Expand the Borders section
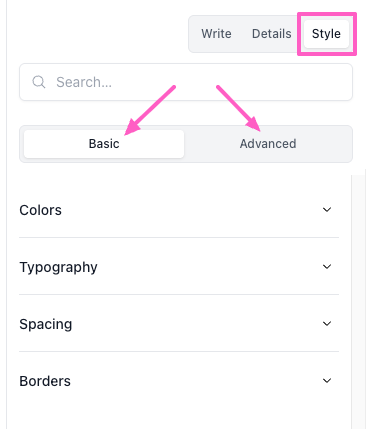This screenshot has width=366, height=429. point(179,381)
